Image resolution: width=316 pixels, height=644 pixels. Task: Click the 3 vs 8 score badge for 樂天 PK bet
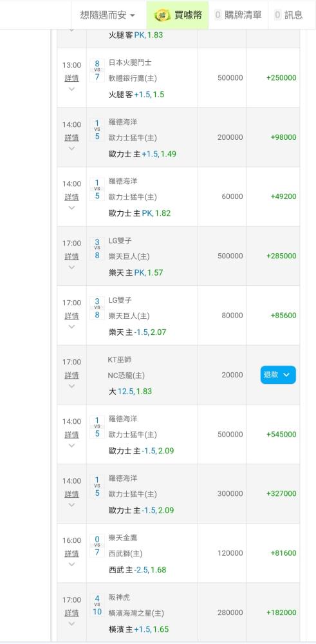coord(97,249)
